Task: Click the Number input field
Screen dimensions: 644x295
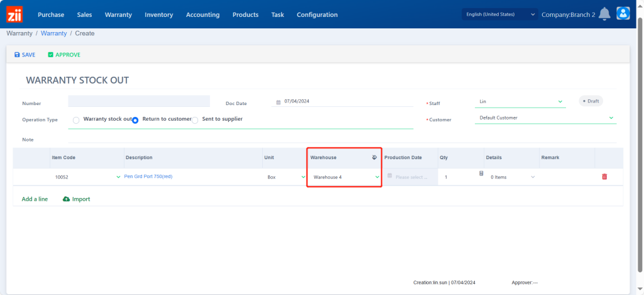Action: [x=139, y=101]
